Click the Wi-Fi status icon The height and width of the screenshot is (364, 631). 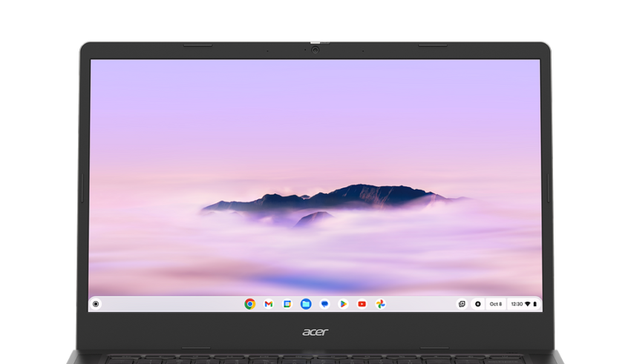pyautogui.click(x=528, y=304)
